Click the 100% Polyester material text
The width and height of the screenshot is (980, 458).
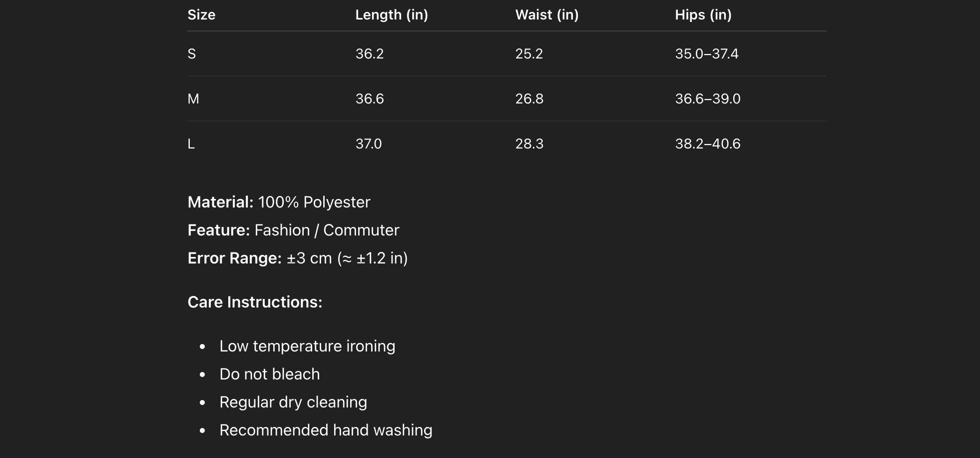click(314, 202)
